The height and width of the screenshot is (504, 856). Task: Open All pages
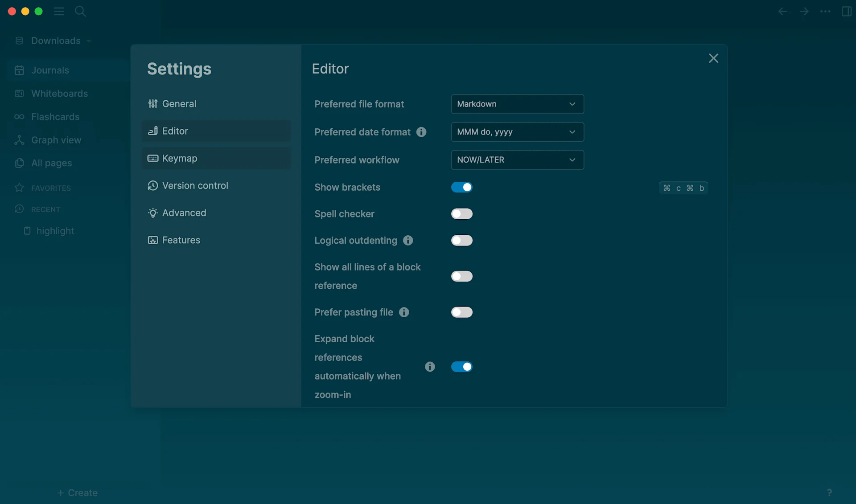[x=50, y=163]
